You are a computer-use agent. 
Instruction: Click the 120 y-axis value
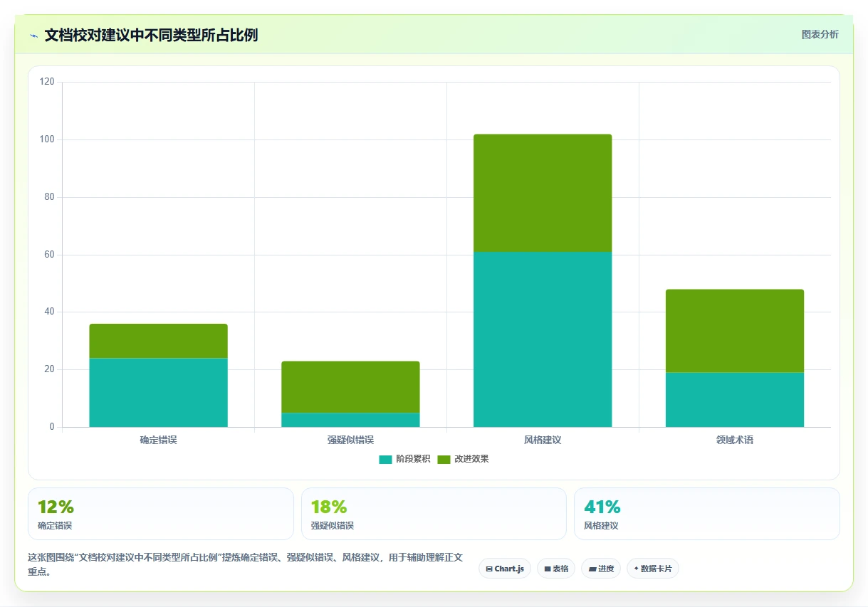47,82
